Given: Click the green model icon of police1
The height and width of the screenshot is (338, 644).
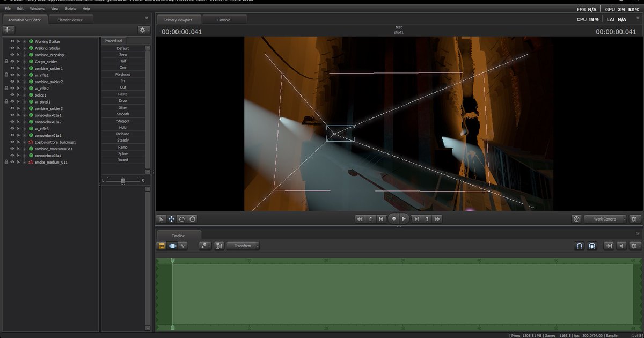Looking at the screenshot, I should click(x=31, y=95).
